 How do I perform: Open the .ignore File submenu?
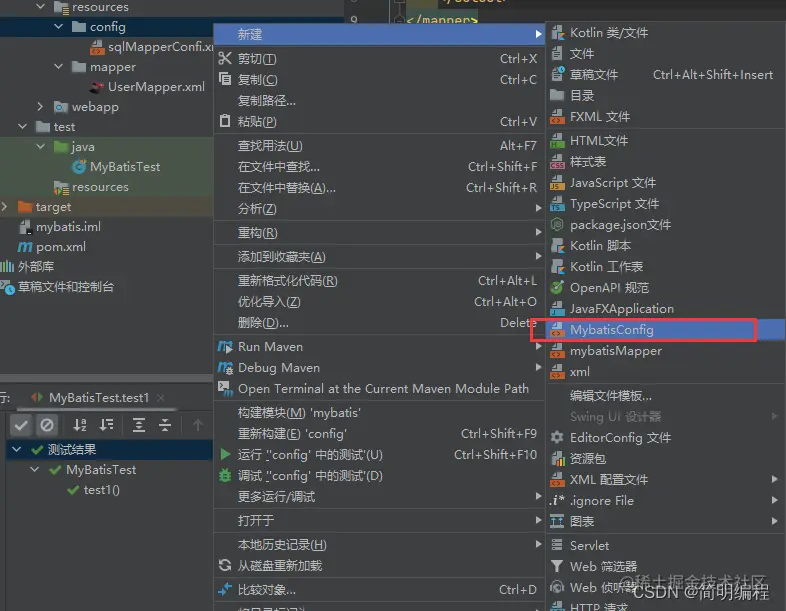coord(665,500)
